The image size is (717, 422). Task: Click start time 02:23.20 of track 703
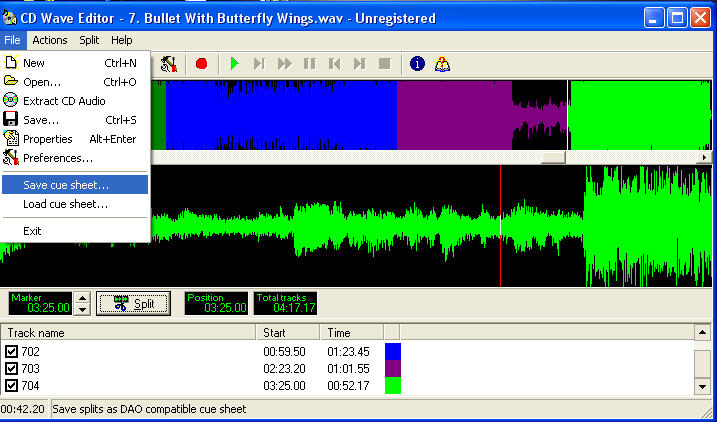click(x=284, y=369)
